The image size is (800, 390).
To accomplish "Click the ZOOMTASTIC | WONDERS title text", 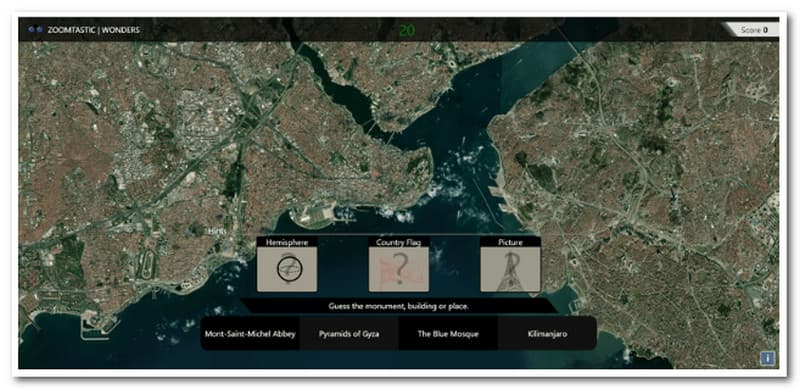I will click(93, 30).
